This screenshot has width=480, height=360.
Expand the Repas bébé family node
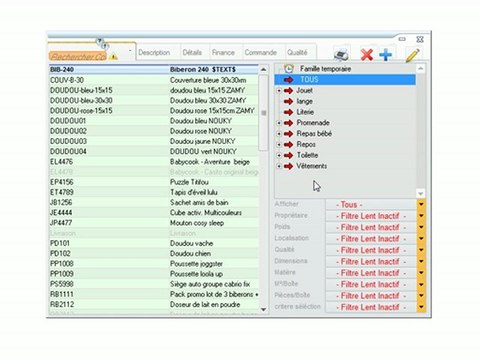[x=279, y=134]
